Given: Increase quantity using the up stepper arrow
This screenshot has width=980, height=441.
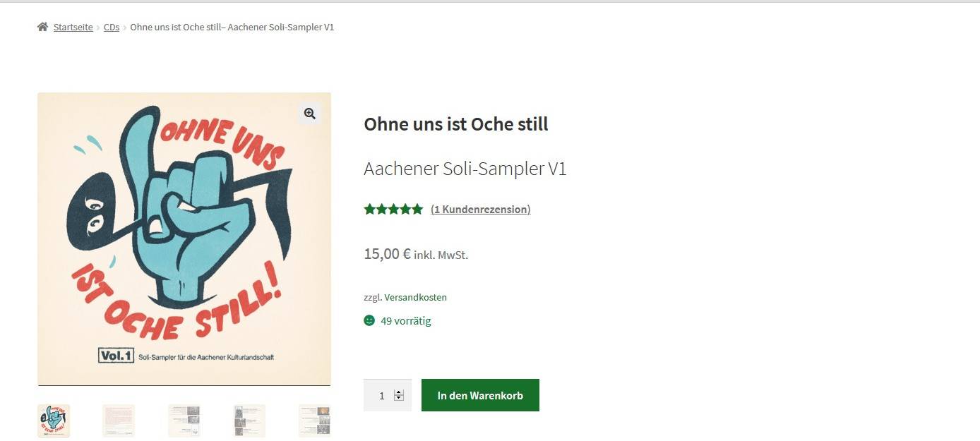Looking at the screenshot, I should point(400,390).
